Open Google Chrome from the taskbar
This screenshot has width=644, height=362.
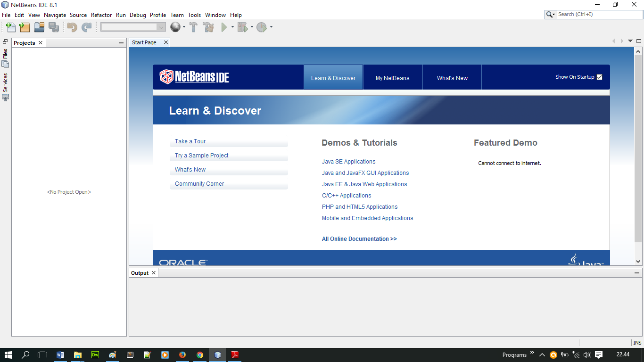click(200, 355)
